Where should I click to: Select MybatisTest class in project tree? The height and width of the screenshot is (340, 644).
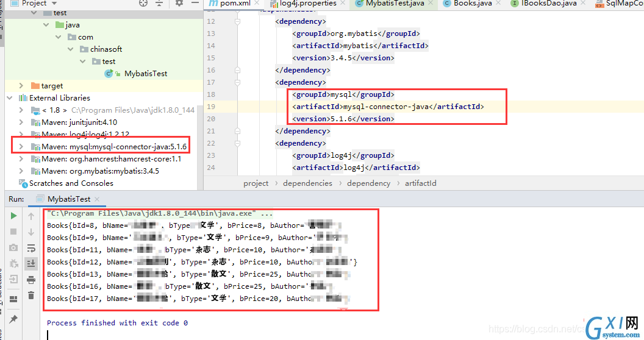(146, 74)
